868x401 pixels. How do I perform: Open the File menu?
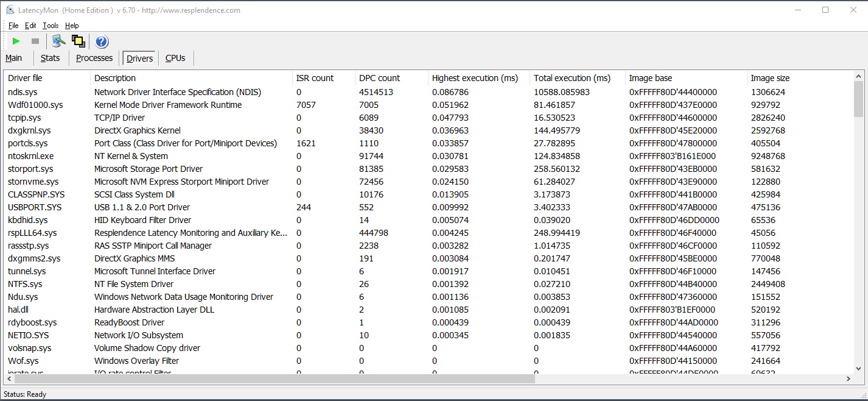click(x=13, y=26)
